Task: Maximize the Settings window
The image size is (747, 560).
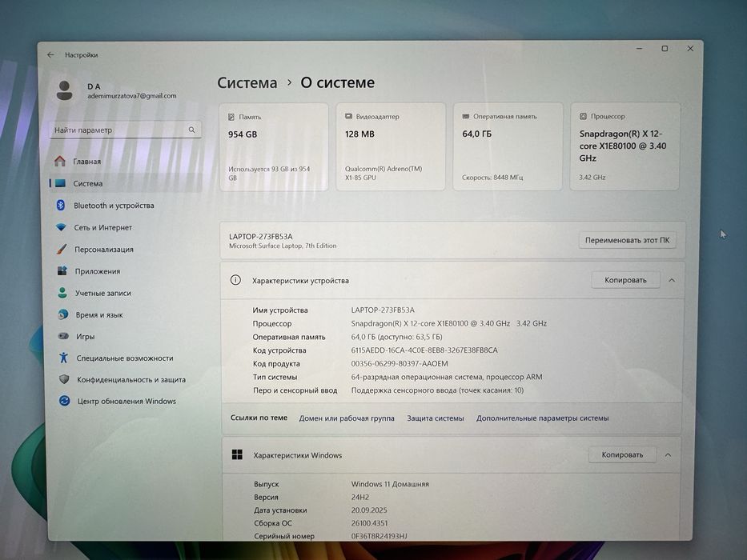Action: point(665,49)
